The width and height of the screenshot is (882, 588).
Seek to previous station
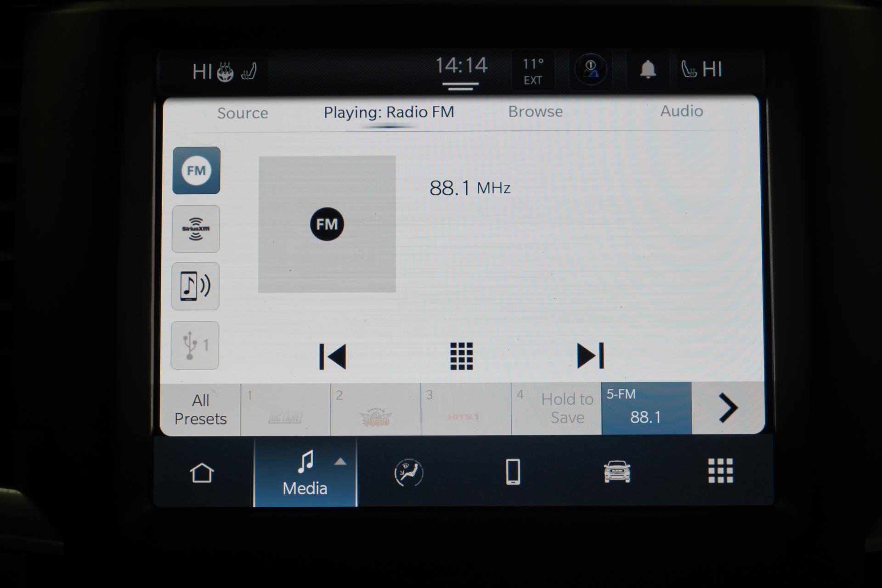pos(333,356)
